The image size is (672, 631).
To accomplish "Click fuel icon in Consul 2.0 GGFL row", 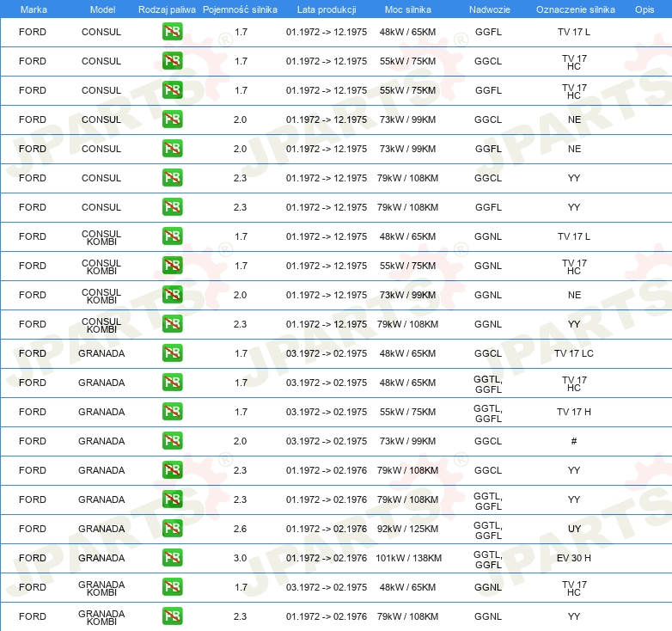I will (x=172, y=149).
